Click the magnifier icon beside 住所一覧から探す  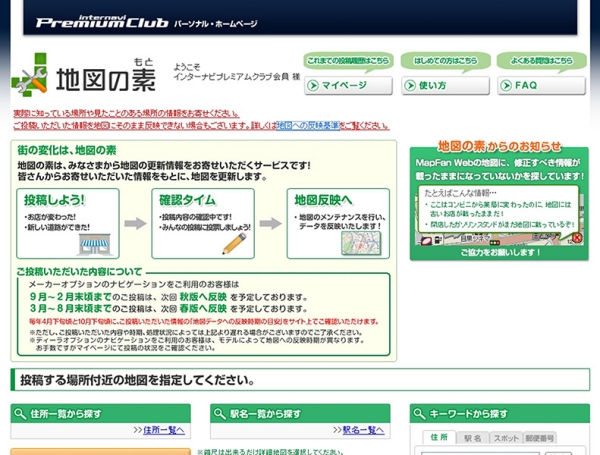click(20, 414)
